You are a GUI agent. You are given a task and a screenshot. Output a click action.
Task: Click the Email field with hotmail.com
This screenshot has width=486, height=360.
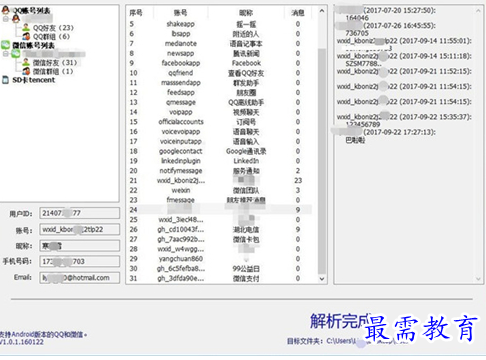point(79,277)
